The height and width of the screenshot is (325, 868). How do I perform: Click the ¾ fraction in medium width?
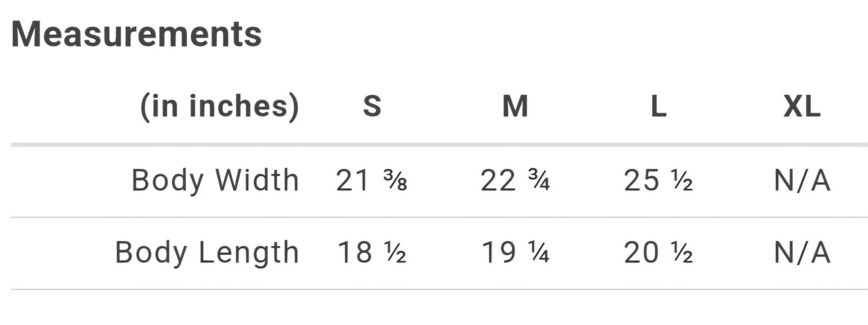[537, 181]
